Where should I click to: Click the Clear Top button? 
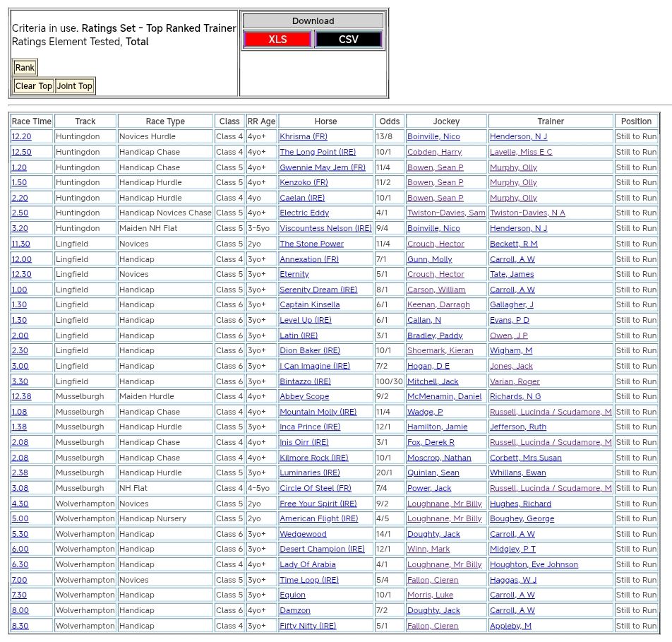click(x=34, y=86)
